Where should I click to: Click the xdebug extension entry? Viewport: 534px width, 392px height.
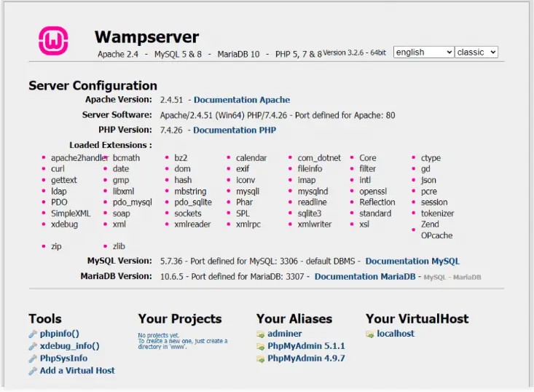tap(64, 224)
